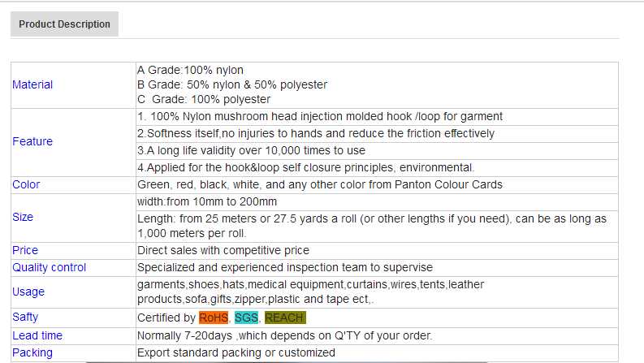This screenshot has width=644, height=363.
Task: Click the Size row label
Action: coord(23,217)
